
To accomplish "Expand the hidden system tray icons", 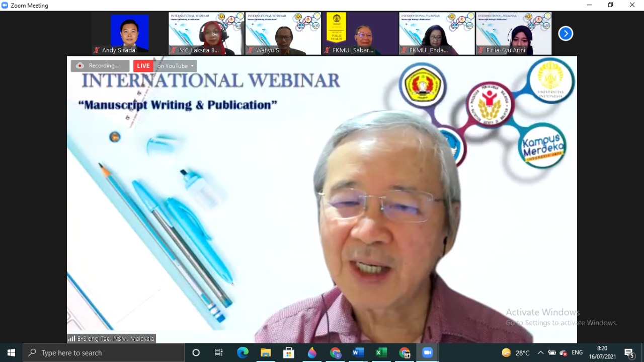I will point(540,352).
